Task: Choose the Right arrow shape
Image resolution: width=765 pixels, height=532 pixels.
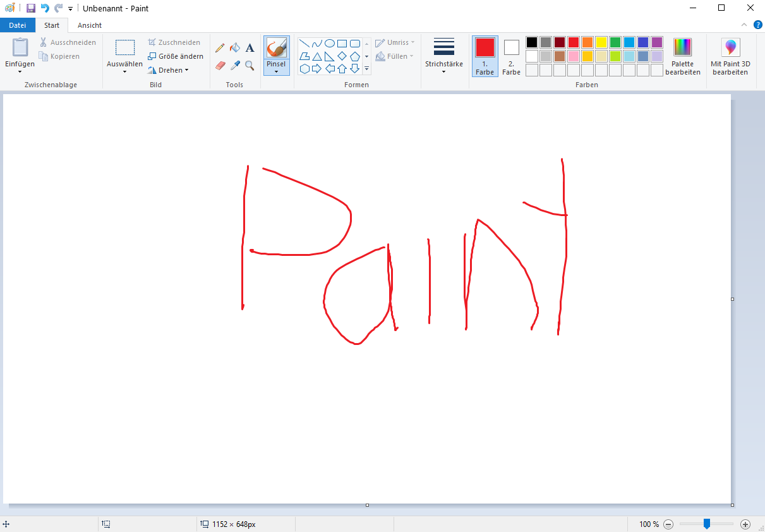Action: point(316,69)
